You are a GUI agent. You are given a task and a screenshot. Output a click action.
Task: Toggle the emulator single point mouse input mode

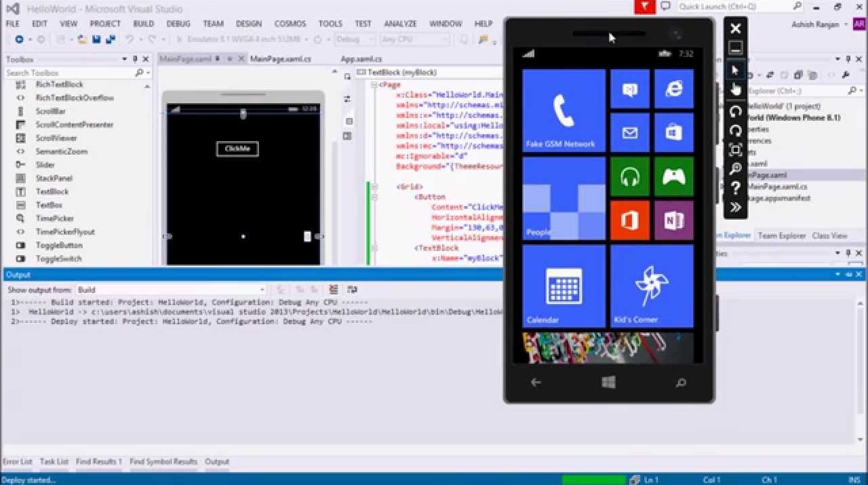(735, 70)
